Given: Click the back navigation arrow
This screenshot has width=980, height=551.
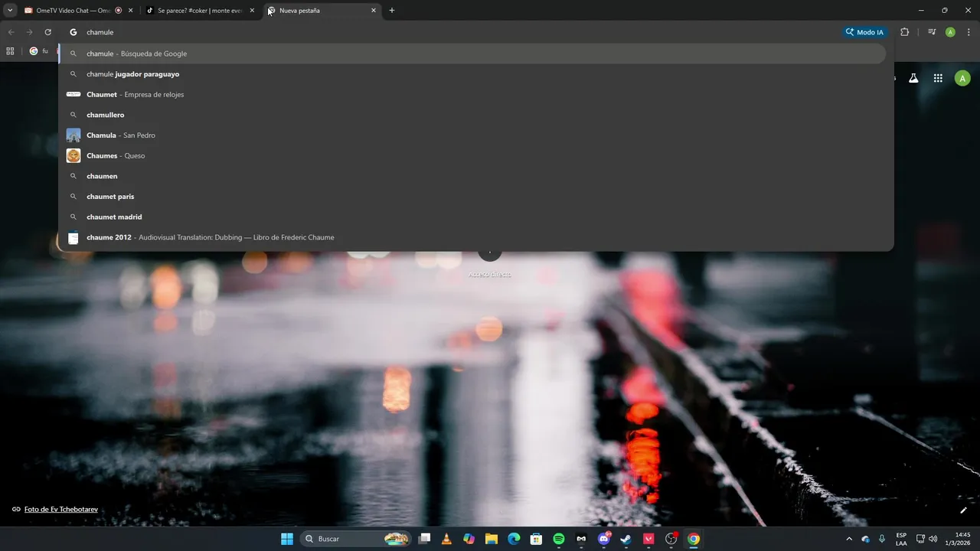Looking at the screenshot, I should [x=11, y=32].
